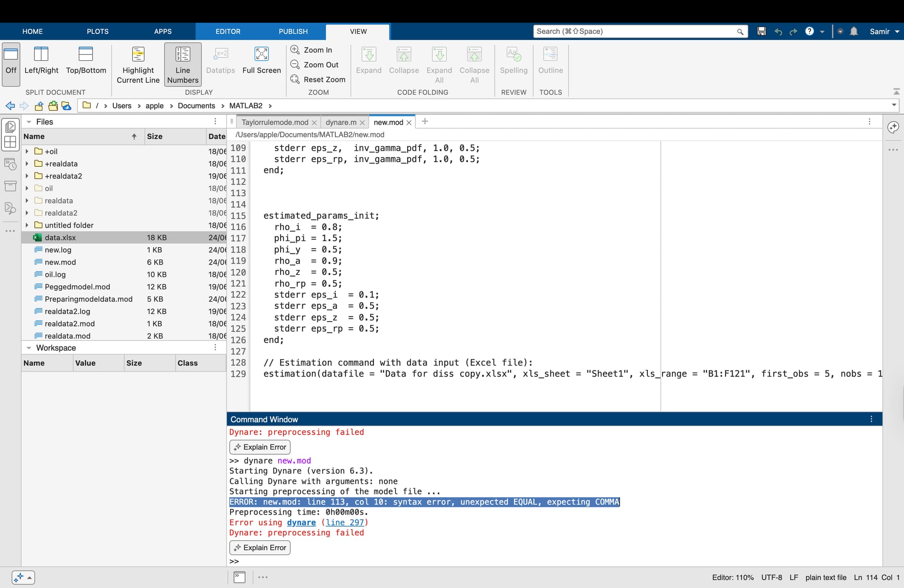Viewport: 904px width, 588px height.
Task: Open the line 297 link
Action: 345,523
